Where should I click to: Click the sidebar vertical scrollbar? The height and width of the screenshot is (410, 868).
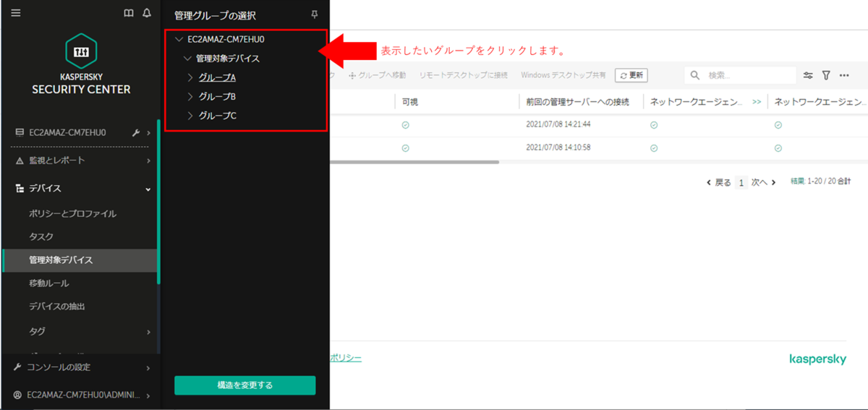click(158, 202)
